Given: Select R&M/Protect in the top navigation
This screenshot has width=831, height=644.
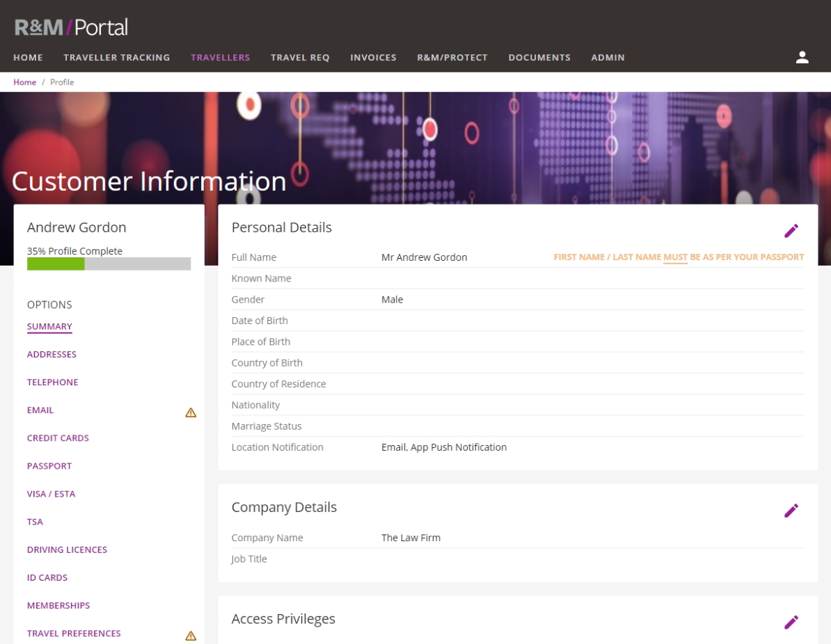Looking at the screenshot, I should tap(452, 58).
